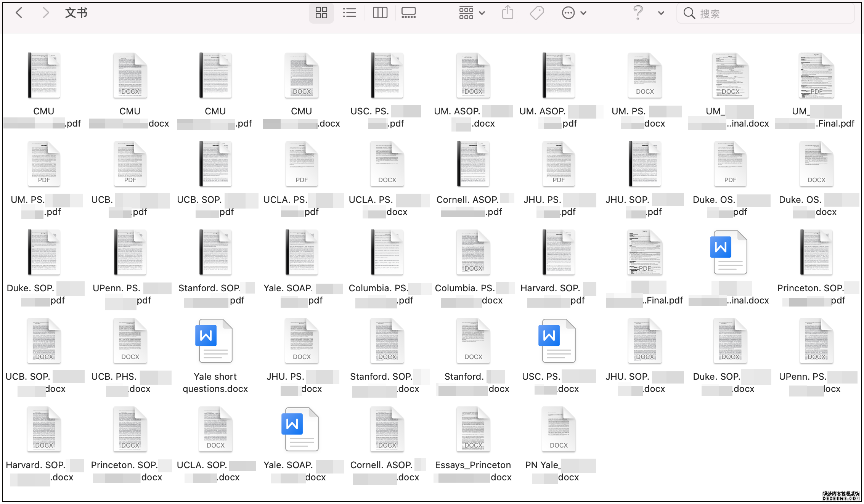864x504 pixels.
Task: Click the Tags icon
Action: click(x=536, y=13)
